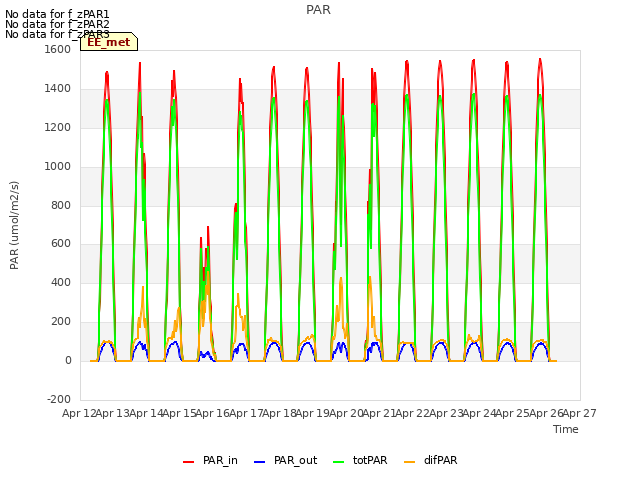The image size is (640, 480).
Task: Click the tallest PAR_in peak on Apr 25
Action: pyautogui.click(x=540, y=60)
